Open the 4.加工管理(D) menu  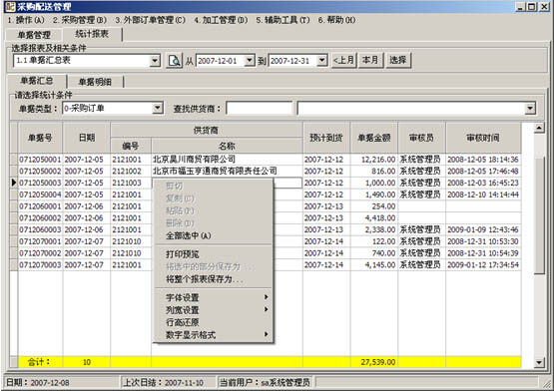[221, 20]
